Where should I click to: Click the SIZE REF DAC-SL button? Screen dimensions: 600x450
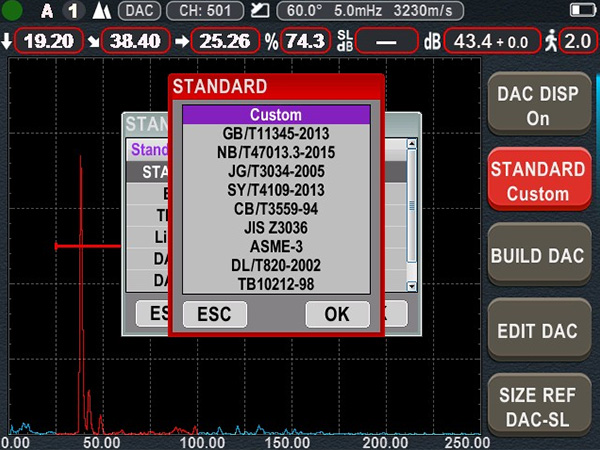tap(539, 405)
